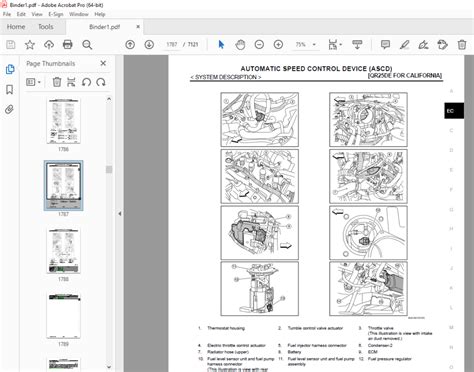The width and height of the screenshot is (474, 372).
Task: Go to next page arrow
Action: (x=149, y=45)
